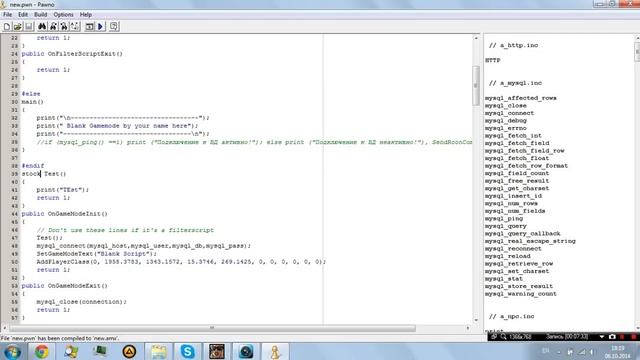Open recorder overlay dropdown arrow
The width and height of the screenshot is (640, 360).
pyautogui.click(x=602, y=337)
